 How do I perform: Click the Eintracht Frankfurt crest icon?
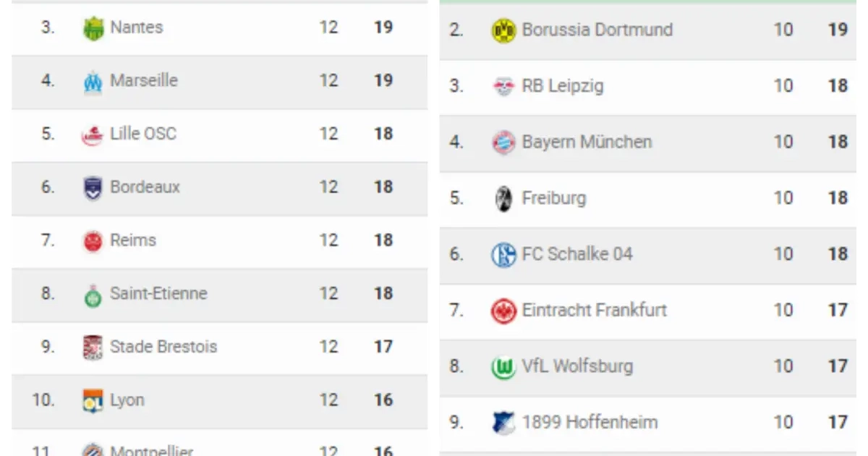click(503, 311)
